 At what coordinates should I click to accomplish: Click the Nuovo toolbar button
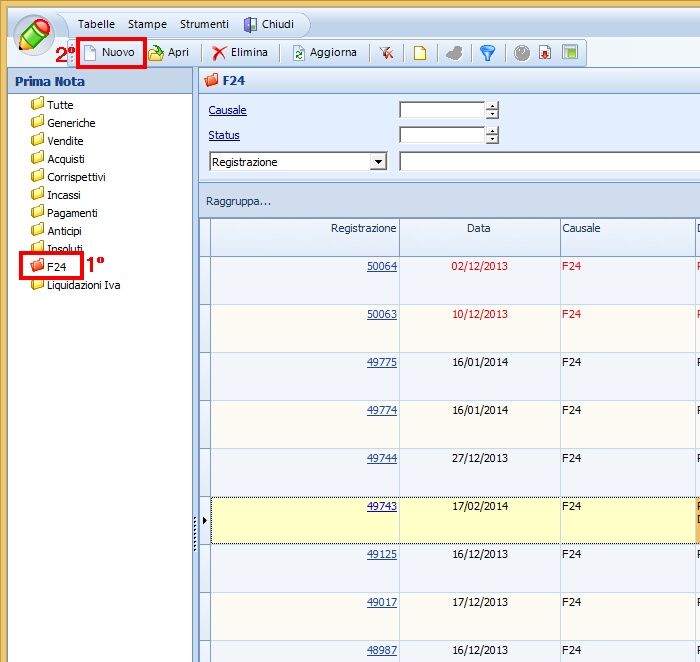coord(111,52)
